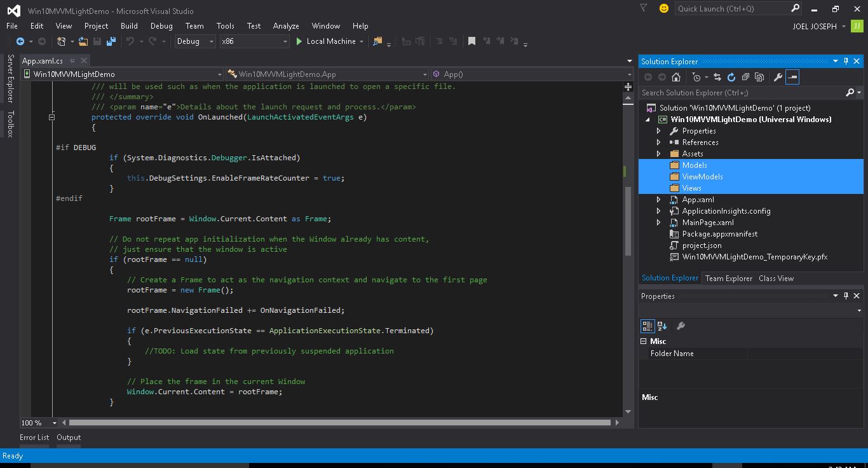Click the Alphabetical sort icon in Properties

[662, 326]
